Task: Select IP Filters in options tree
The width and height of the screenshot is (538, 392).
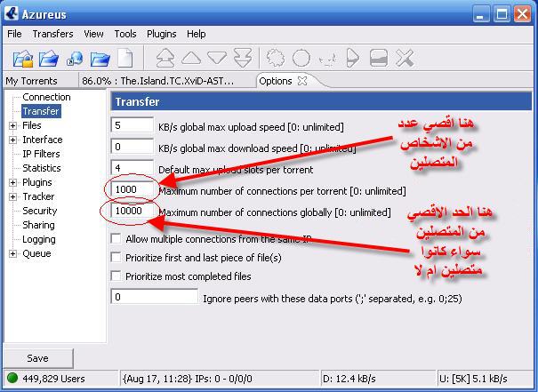Action: pyautogui.click(x=41, y=154)
